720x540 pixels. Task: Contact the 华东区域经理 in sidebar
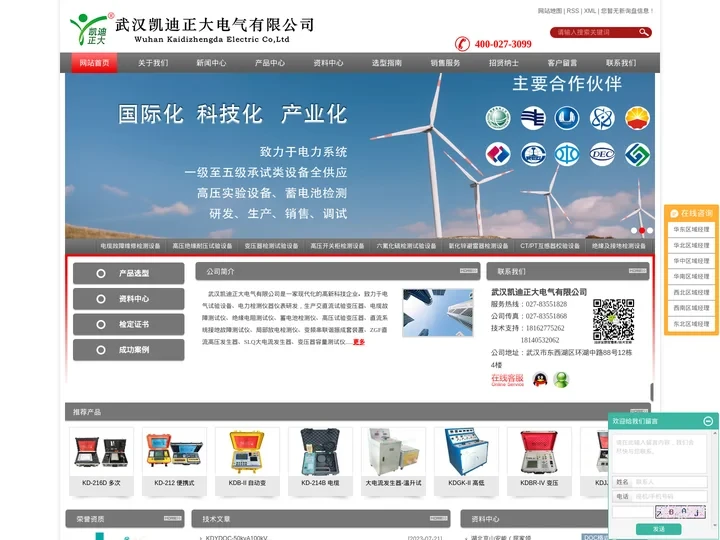coord(691,229)
